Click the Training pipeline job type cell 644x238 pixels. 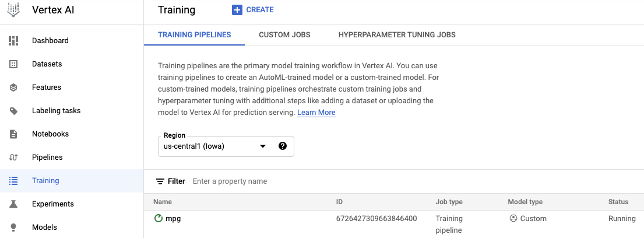449,225
